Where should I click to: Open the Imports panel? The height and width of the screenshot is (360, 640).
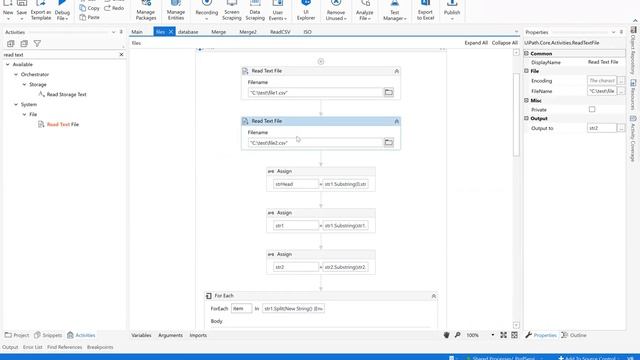click(198, 335)
